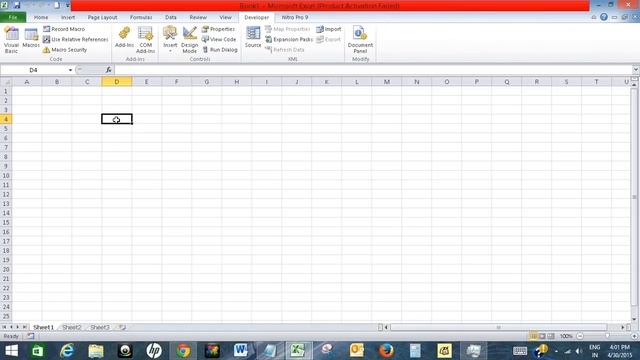Open Microsoft Word from taskbar
Image resolution: width=640 pixels, height=360 pixels.
(240, 351)
